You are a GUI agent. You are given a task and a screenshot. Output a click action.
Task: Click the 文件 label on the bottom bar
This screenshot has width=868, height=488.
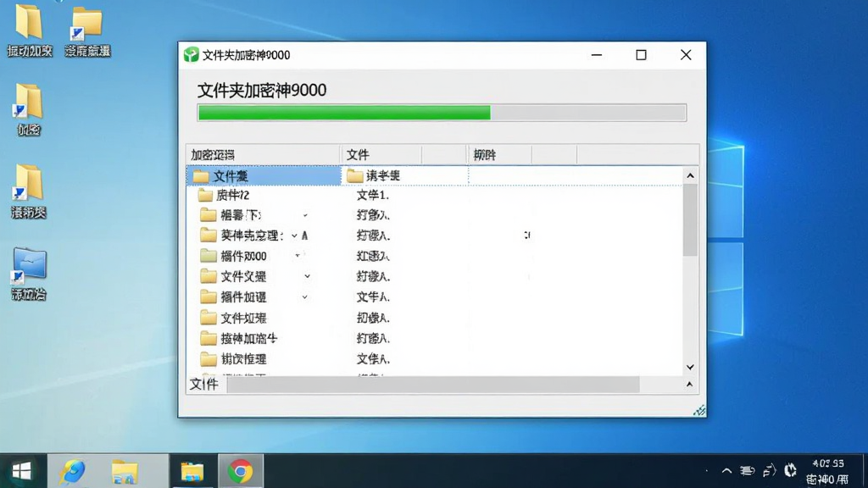[x=203, y=384]
